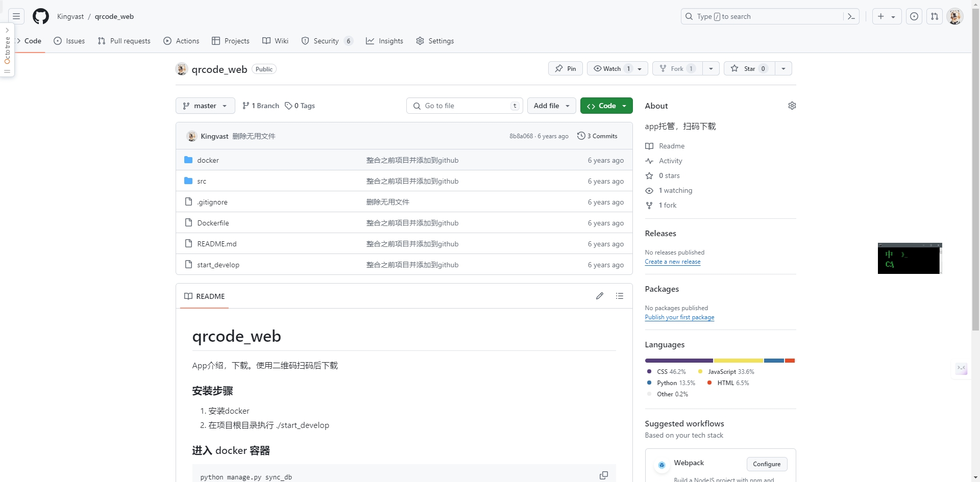Configure the Webpack workflow

click(x=767, y=464)
